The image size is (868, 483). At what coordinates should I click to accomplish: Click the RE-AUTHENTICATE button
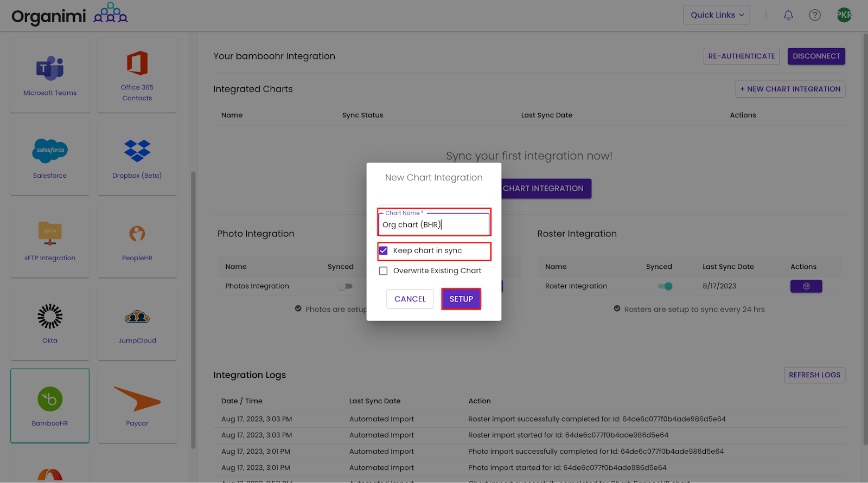click(742, 56)
